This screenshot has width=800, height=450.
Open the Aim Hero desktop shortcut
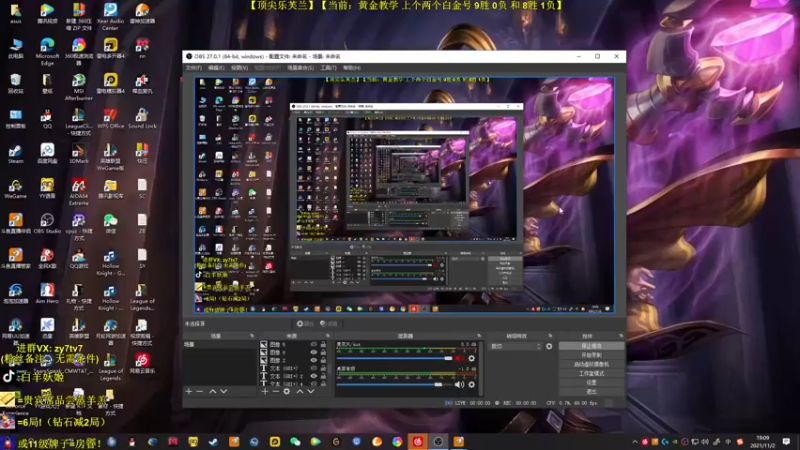(x=47, y=294)
